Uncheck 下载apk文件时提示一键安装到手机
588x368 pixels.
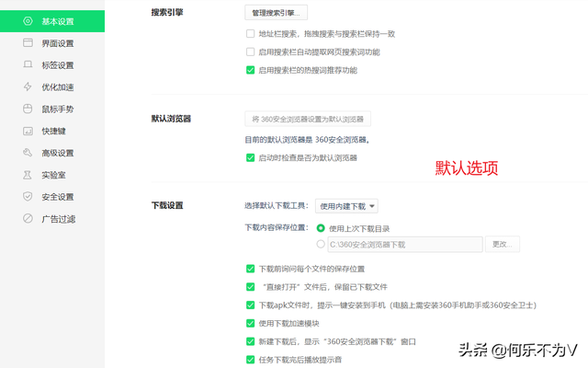pos(250,305)
